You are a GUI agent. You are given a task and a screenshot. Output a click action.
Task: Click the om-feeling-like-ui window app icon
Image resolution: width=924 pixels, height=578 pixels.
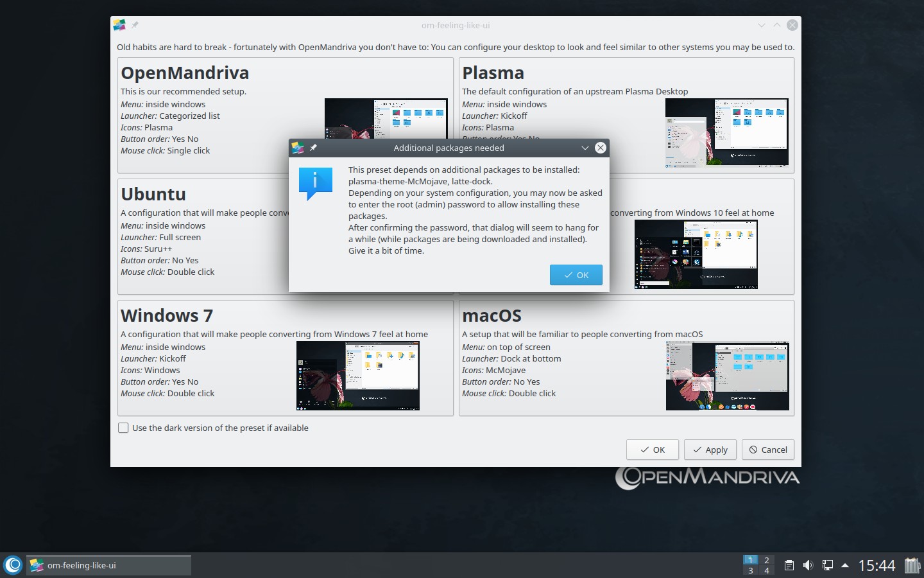(119, 25)
